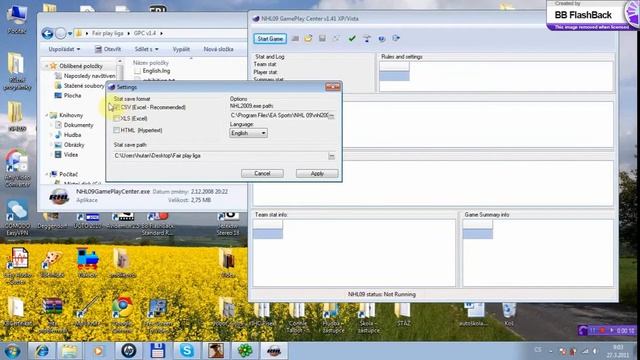Viewport: 640px width, 360px height.
Task: Click the Explorer navigation pane scrollbar
Action: 120,70
